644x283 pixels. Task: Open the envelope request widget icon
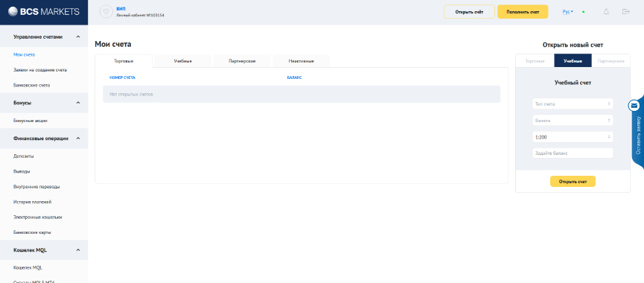pyautogui.click(x=634, y=106)
